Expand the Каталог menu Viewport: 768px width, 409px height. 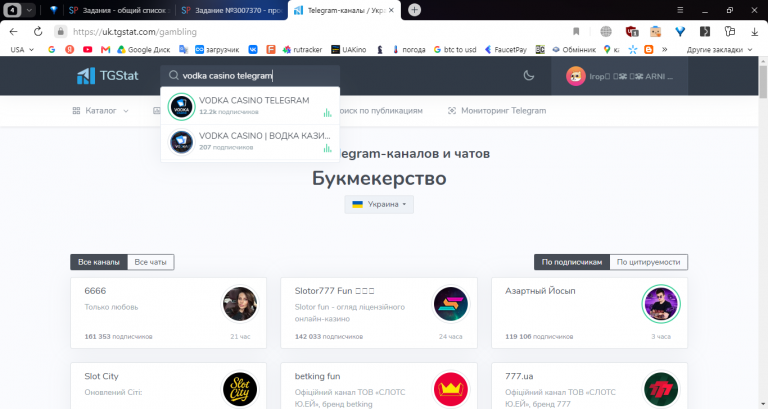click(x=100, y=111)
